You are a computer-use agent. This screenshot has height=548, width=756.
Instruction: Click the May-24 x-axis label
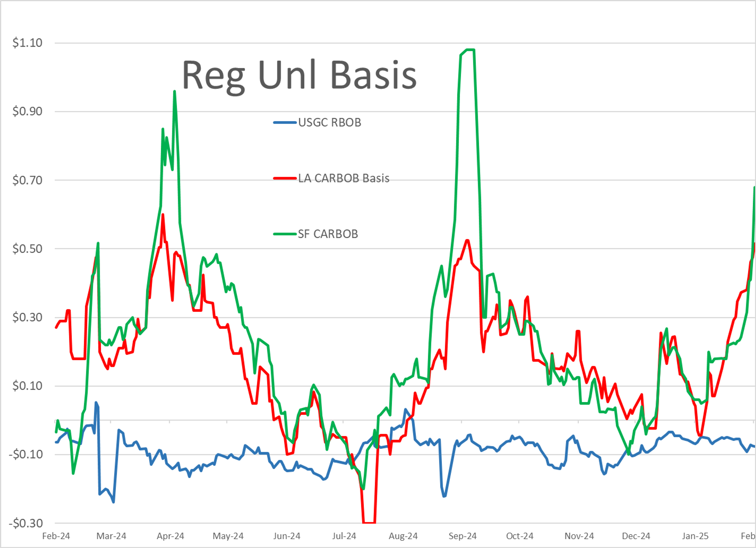point(228,536)
